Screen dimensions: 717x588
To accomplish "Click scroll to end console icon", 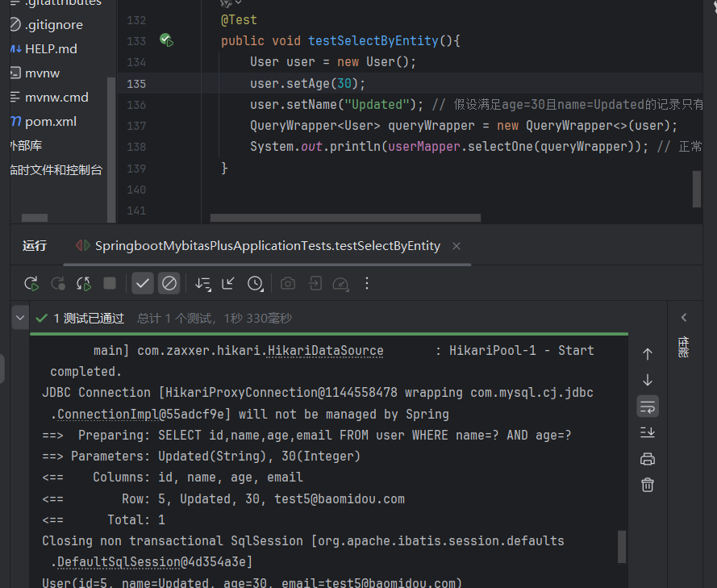I will pyautogui.click(x=648, y=432).
